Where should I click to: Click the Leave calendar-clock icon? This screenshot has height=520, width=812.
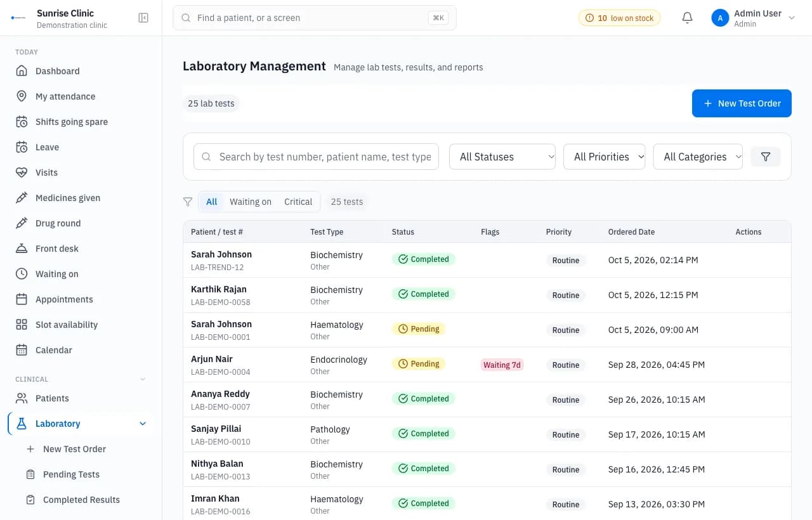[22, 147]
